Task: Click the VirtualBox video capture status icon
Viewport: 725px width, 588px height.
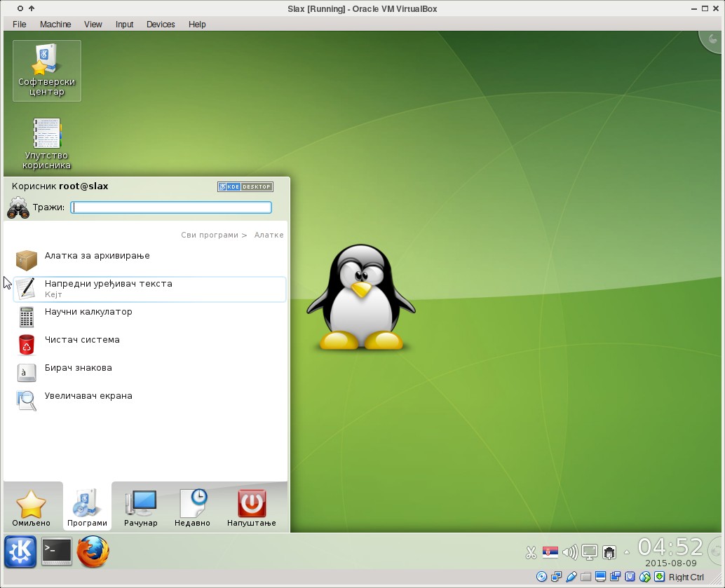Action: coord(616,577)
